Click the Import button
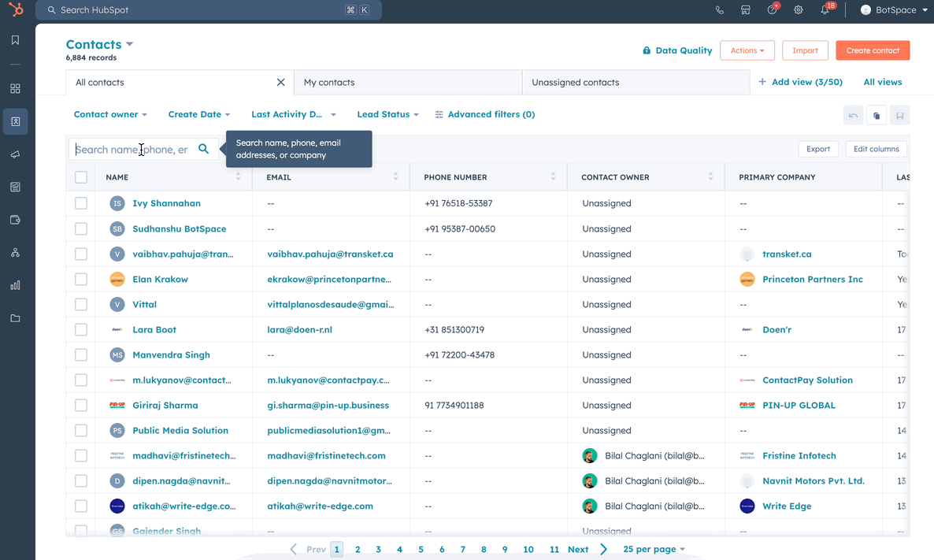Viewport: 934px width, 560px height. click(805, 50)
